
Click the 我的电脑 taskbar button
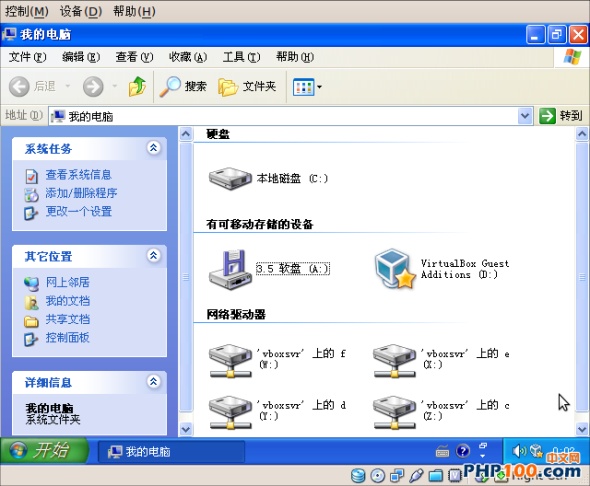pos(171,451)
